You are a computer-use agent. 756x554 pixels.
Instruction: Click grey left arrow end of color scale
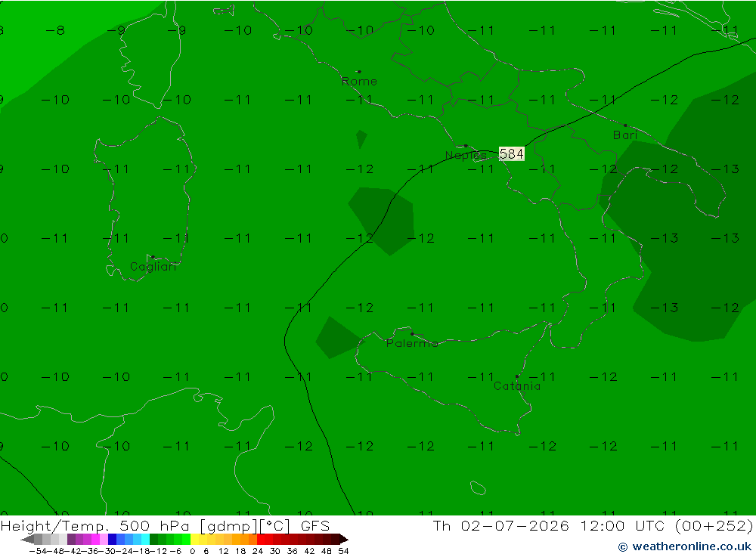(x=27, y=540)
